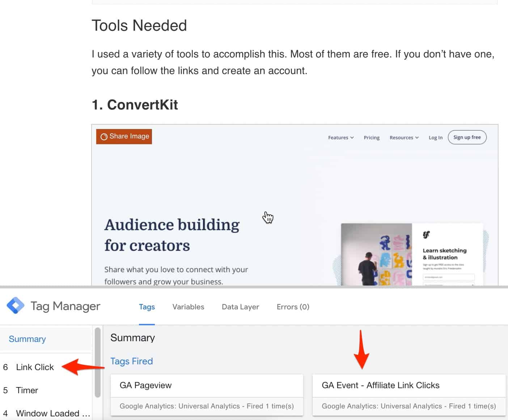This screenshot has height=420, width=508.
Task: Click the Tag Manager title text
Action: pyautogui.click(x=65, y=306)
